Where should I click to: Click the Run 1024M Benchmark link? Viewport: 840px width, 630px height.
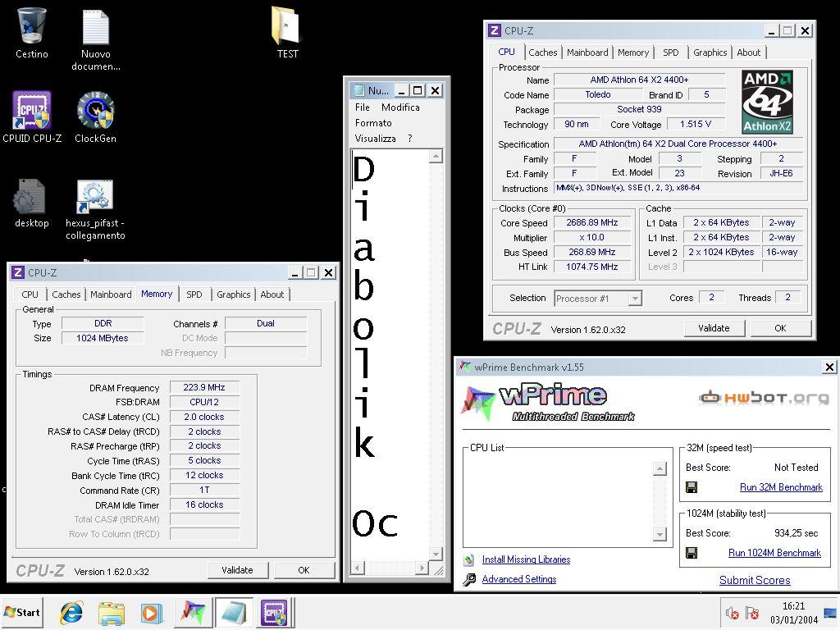coord(774,553)
